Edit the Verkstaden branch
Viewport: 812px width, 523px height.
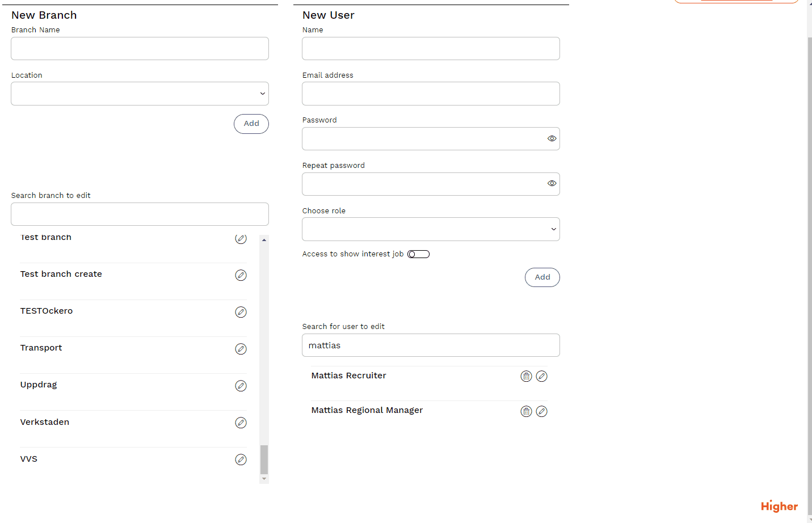pos(241,423)
